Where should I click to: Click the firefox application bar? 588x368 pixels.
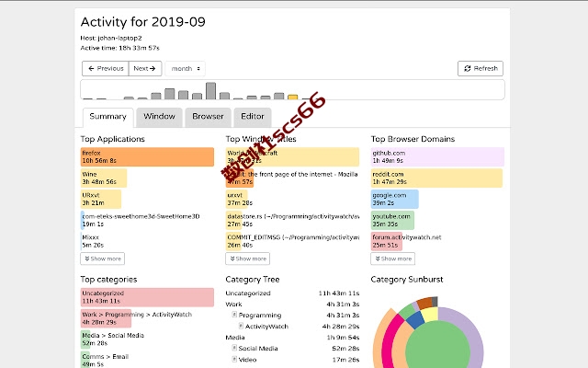pos(147,157)
